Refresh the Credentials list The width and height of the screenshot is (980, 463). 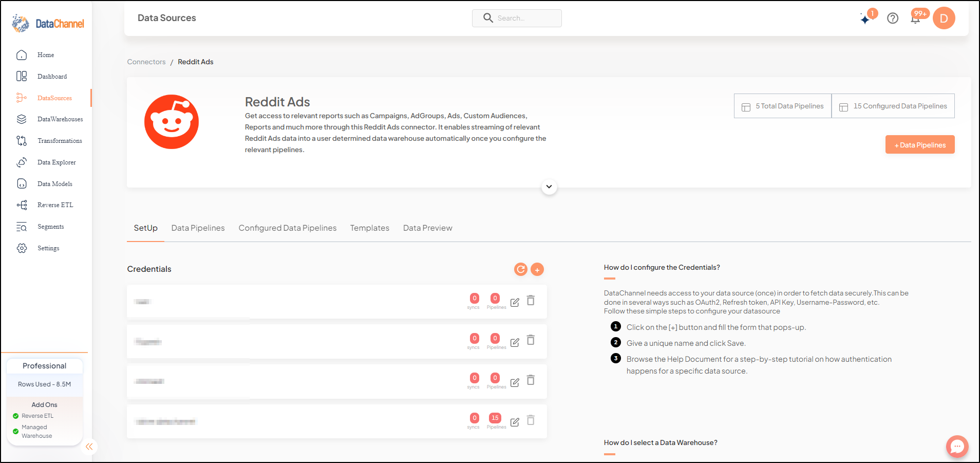(521, 269)
